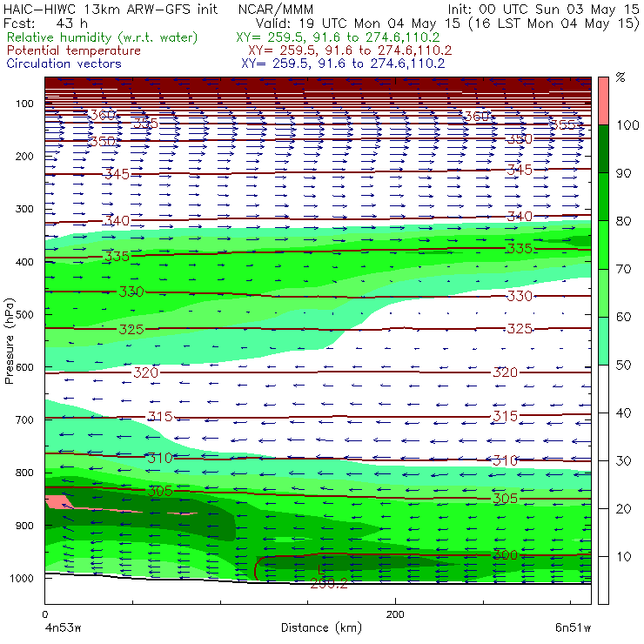Click the '10' colorbar tick label
Screen dimensions: 644x644
click(x=623, y=557)
